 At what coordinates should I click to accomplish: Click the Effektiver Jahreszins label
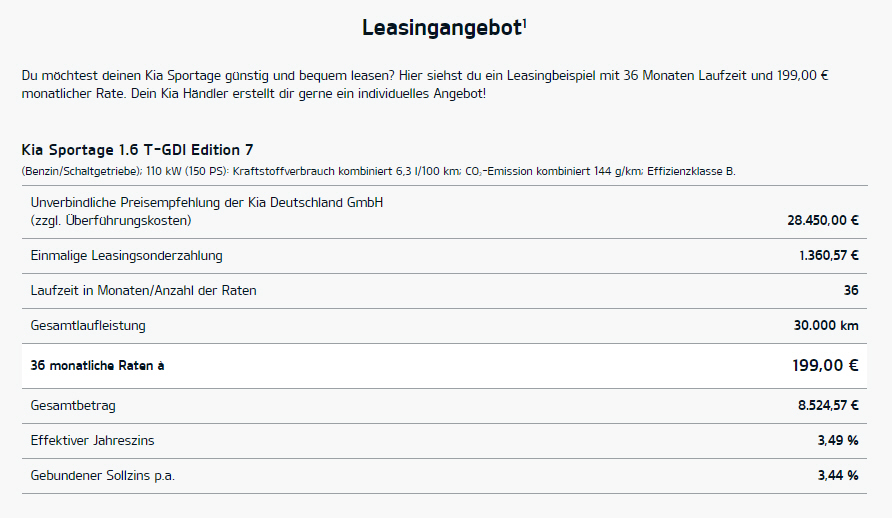click(92, 441)
